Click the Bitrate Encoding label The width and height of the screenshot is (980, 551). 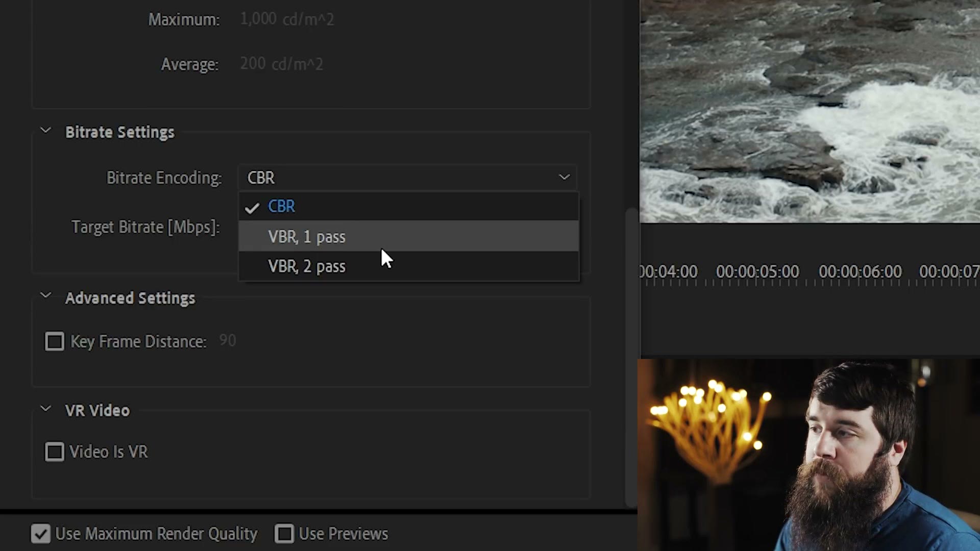click(x=164, y=178)
